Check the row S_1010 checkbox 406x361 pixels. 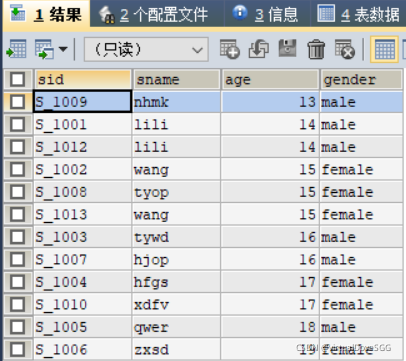click(x=17, y=305)
